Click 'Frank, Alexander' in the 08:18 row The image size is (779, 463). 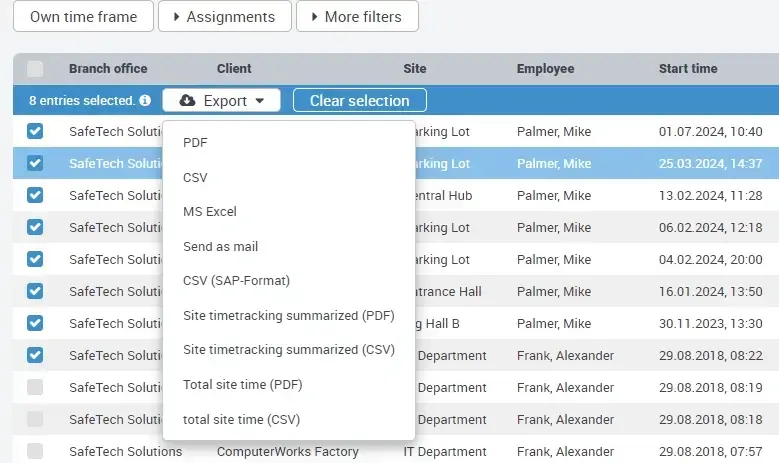click(565, 420)
